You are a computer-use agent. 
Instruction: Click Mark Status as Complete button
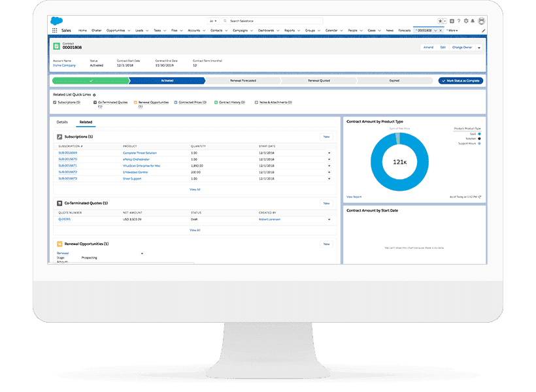(x=460, y=80)
